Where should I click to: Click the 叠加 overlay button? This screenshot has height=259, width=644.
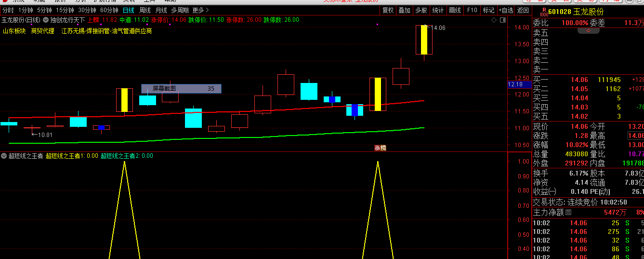coord(405,10)
